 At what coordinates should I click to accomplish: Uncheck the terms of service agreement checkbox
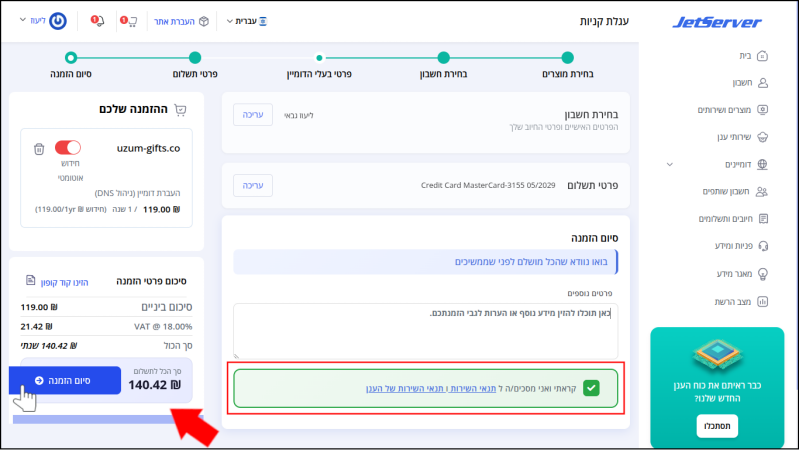(591, 388)
